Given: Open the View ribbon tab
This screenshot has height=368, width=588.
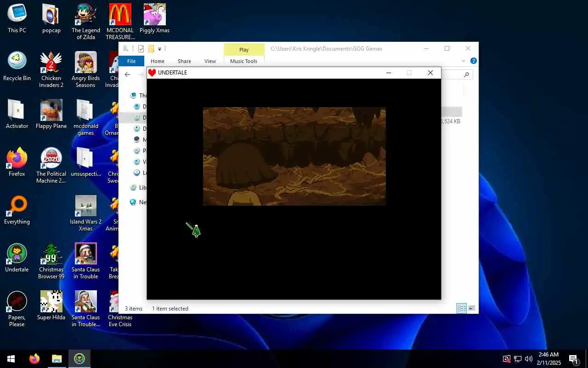Looking at the screenshot, I should click(x=210, y=61).
